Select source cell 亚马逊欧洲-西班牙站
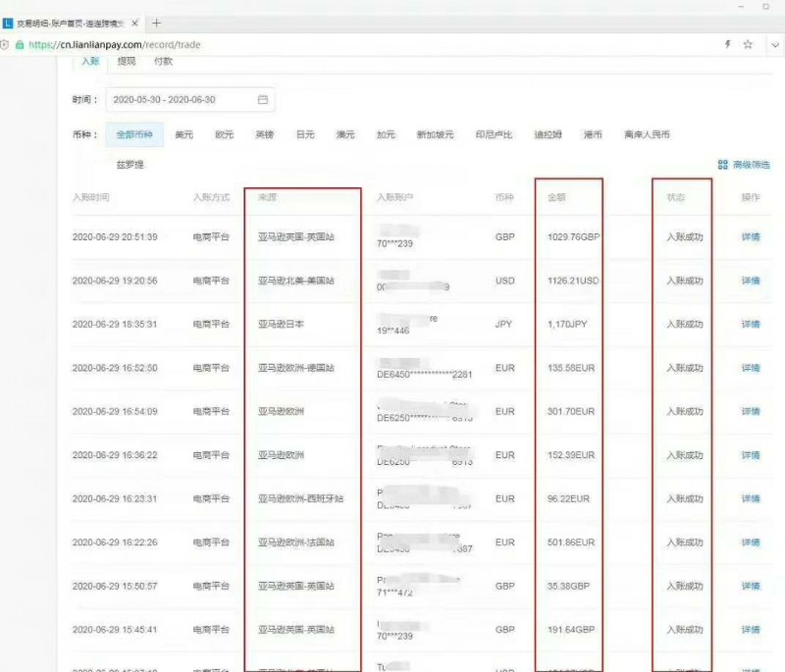 300,499
